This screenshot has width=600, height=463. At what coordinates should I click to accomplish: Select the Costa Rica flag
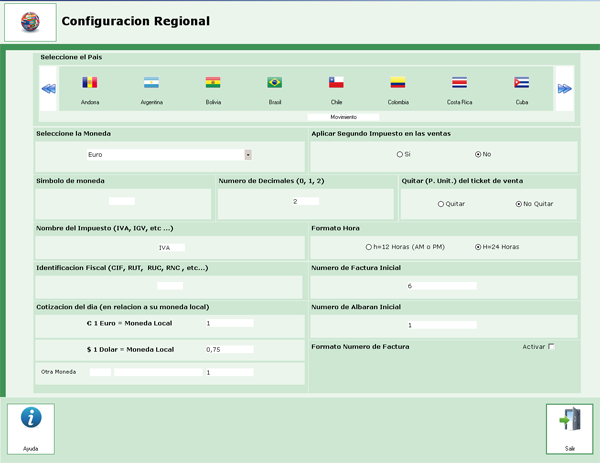(x=459, y=83)
